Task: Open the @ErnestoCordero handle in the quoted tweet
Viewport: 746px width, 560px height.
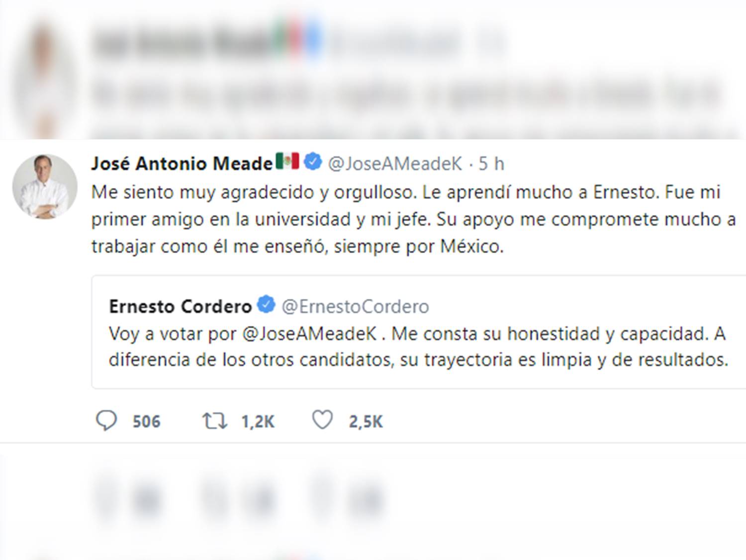Action: (x=355, y=306)
